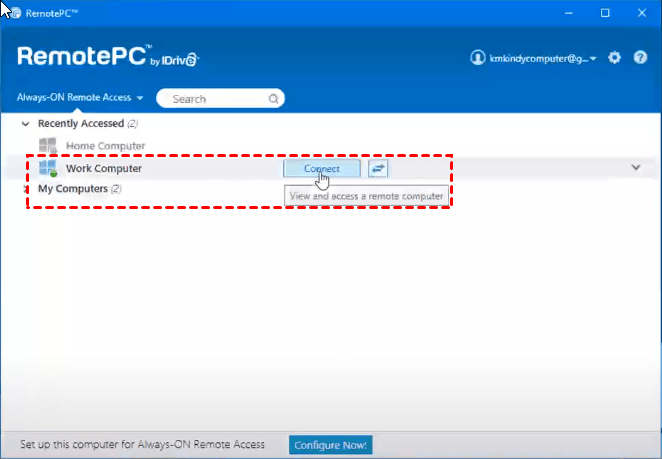Click inside the Search field
662x459 pixels.
coord(220,98)
